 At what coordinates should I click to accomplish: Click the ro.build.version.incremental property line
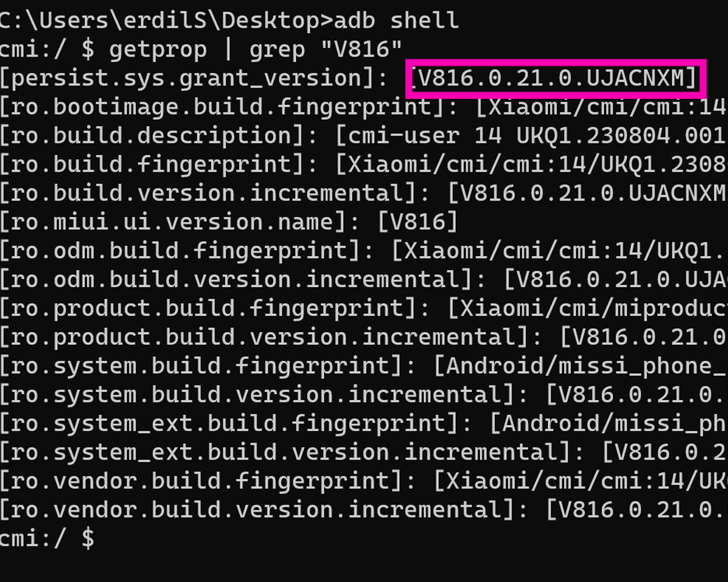364,193
